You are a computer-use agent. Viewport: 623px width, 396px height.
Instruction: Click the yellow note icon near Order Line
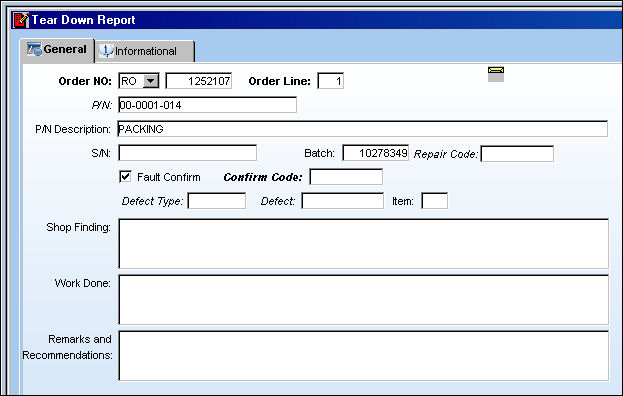click(x=496, y=74)
